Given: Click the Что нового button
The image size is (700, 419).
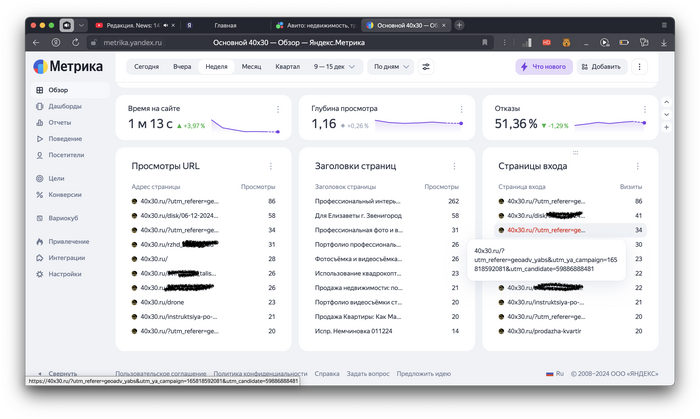Looking at the screenshot, I should (x=544, y=67).
